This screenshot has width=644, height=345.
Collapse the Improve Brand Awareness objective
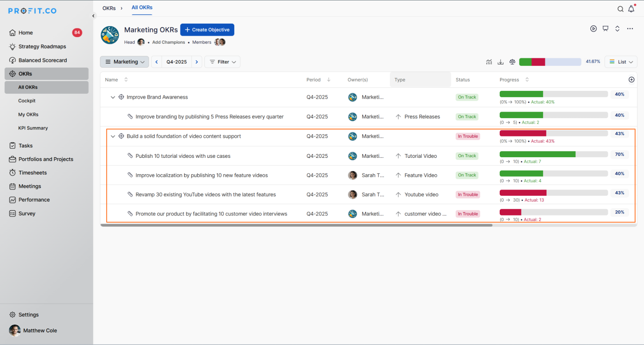(x=113, y=97)
